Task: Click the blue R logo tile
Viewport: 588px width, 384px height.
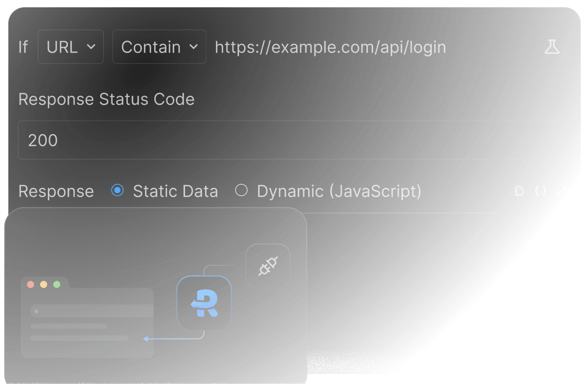Action: [204, 303]
